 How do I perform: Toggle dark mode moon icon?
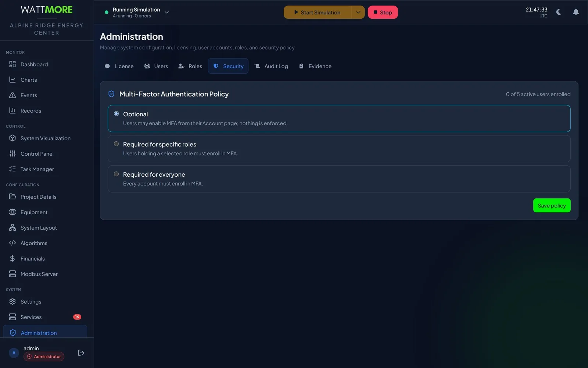pos(559,12)
